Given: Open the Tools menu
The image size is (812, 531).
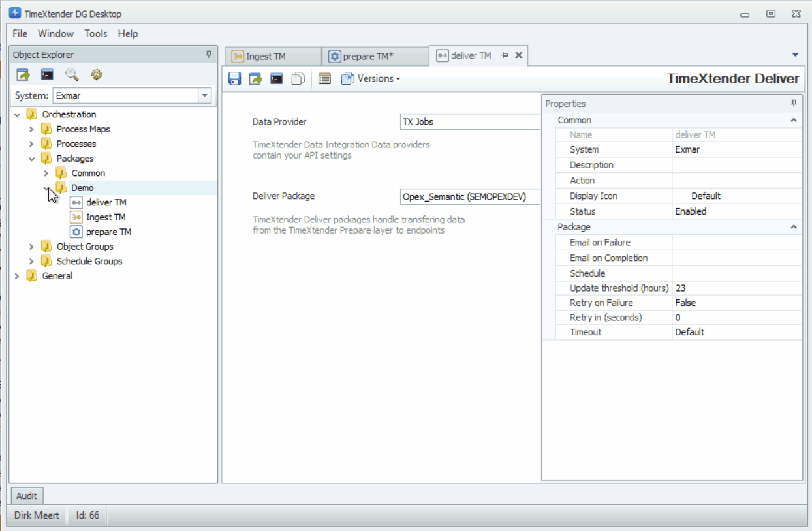Looking at the screenshot, I should pyautogui.click(x=96, y=33).
